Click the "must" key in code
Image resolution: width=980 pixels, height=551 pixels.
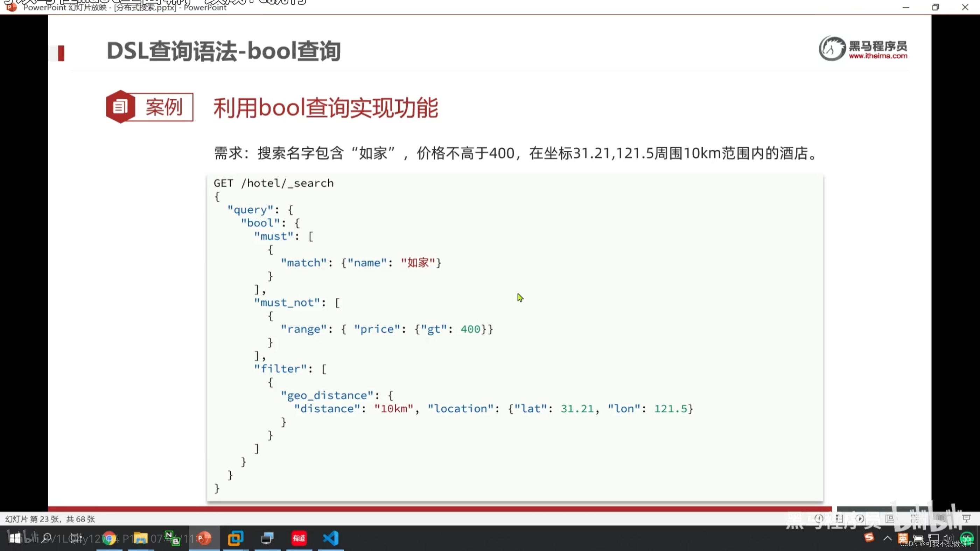274,236
